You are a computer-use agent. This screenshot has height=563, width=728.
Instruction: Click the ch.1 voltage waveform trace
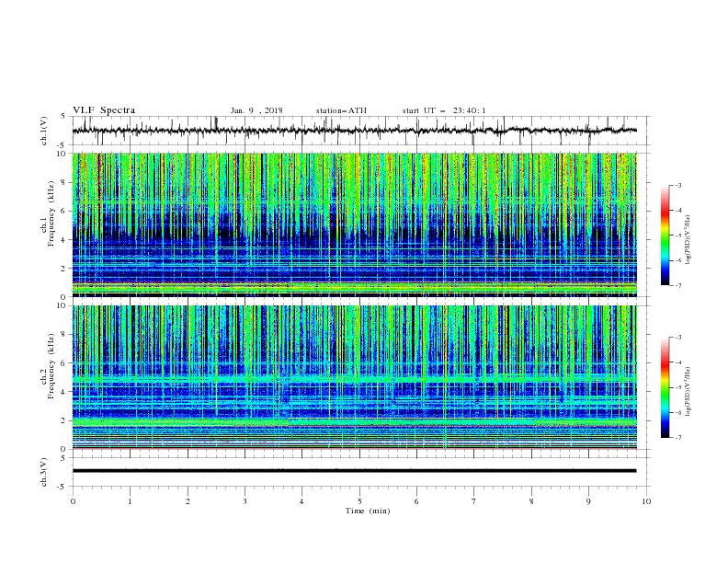pyautogui.click(x=354, y=131)
